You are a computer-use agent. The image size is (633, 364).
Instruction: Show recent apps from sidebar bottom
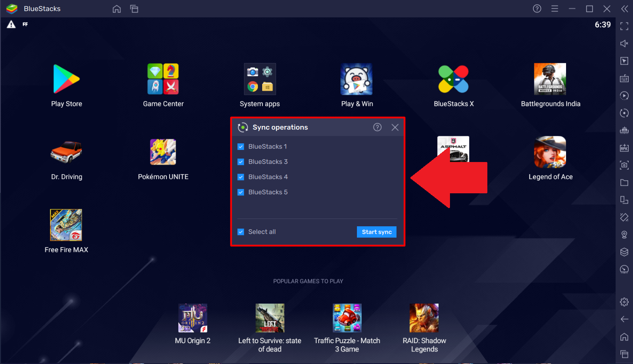(624, 354)
